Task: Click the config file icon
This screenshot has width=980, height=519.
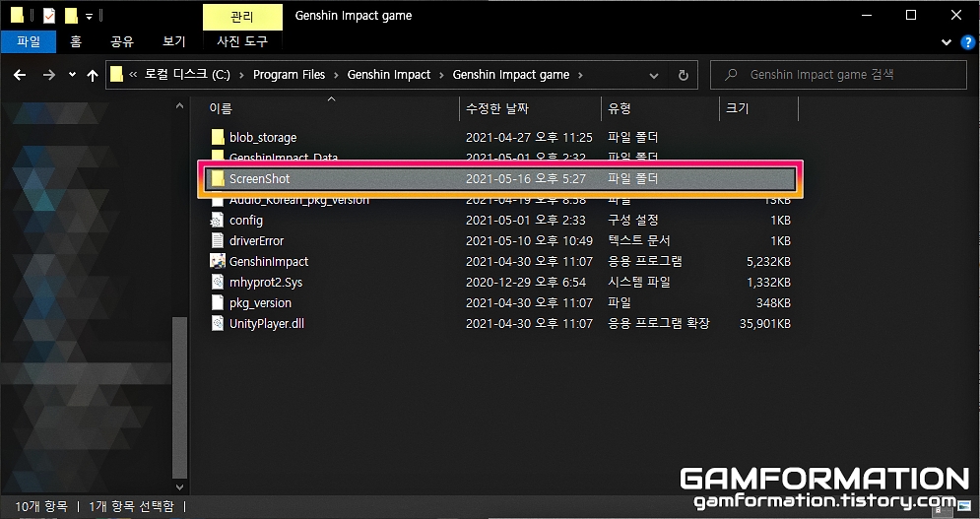Action: [218, 220]
